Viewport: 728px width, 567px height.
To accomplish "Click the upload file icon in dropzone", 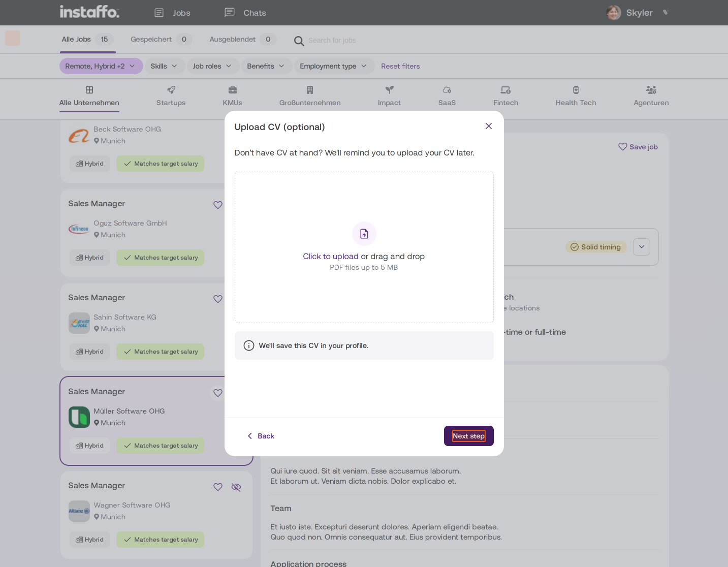I will (364, 234).
